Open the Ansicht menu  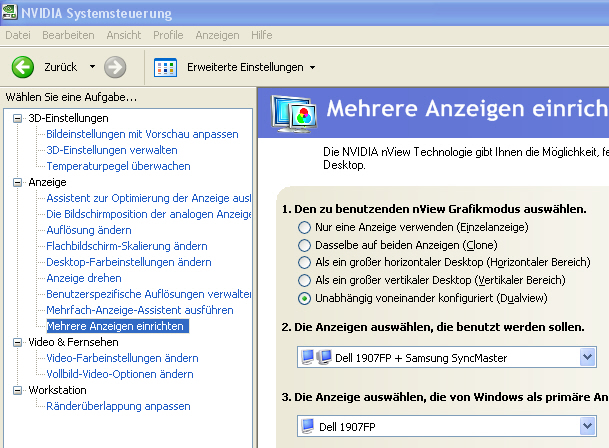[x=124, y=35]
